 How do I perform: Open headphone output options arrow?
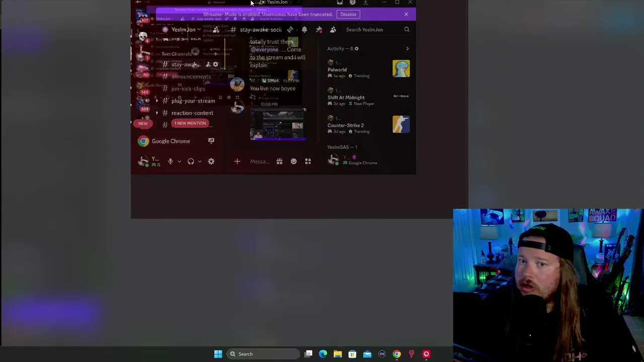pyautogui.click(x=200, y=161)
